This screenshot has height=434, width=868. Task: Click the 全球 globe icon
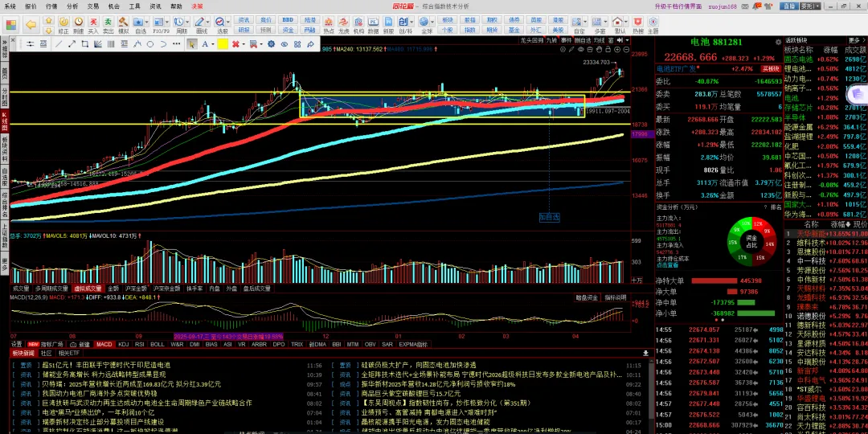click(424, 21)
